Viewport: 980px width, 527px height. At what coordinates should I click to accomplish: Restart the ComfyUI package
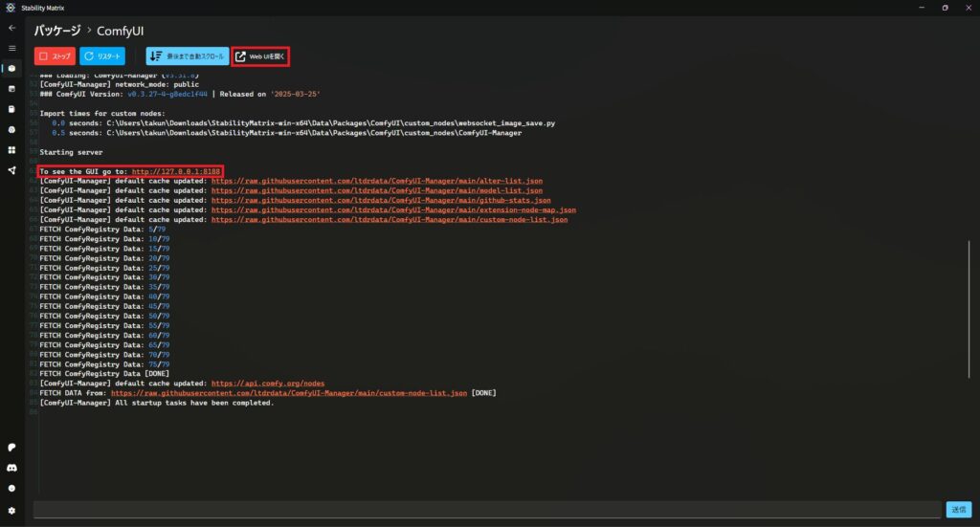102,56
